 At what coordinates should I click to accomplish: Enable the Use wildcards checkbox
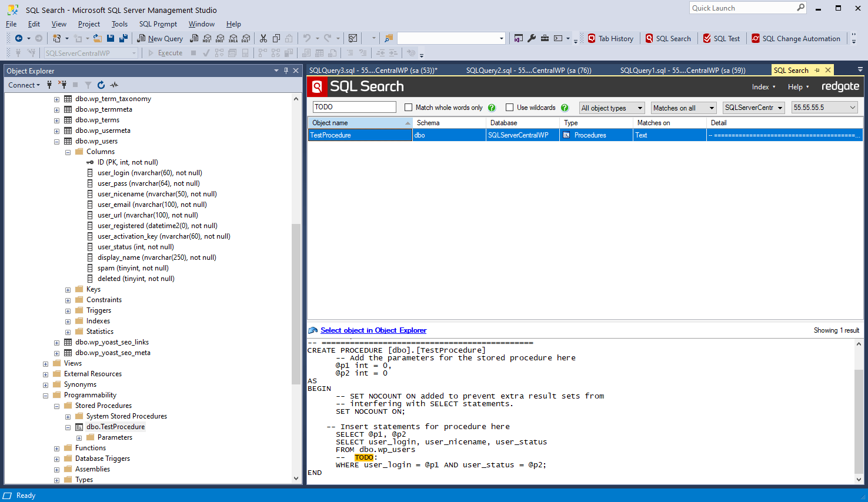coord(509,107)
